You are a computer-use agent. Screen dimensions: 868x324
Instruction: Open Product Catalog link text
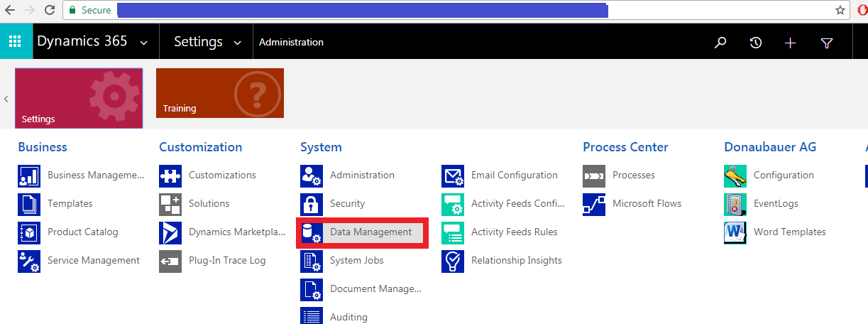[x=83, y=232]
